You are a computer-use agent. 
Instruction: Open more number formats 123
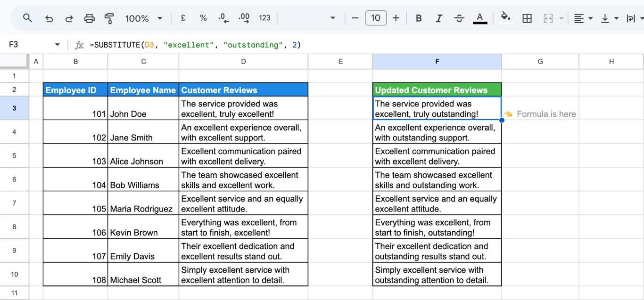[x=264, y=18]
